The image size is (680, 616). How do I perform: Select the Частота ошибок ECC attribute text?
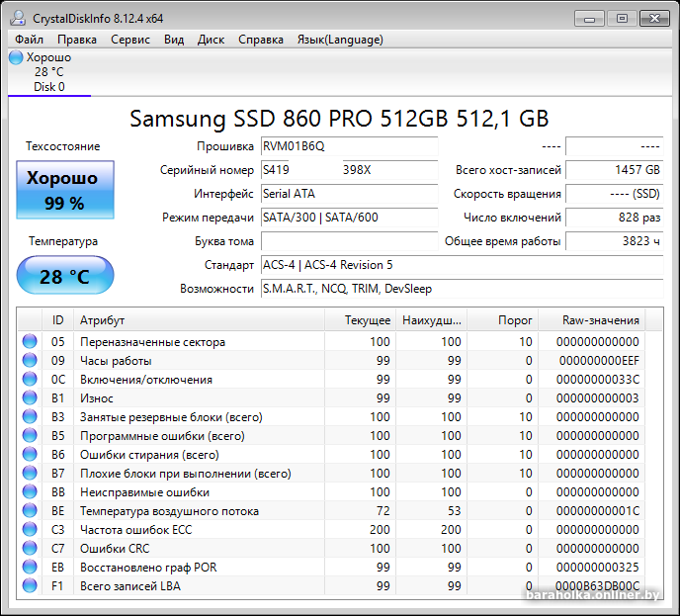(x=135, y=530)
